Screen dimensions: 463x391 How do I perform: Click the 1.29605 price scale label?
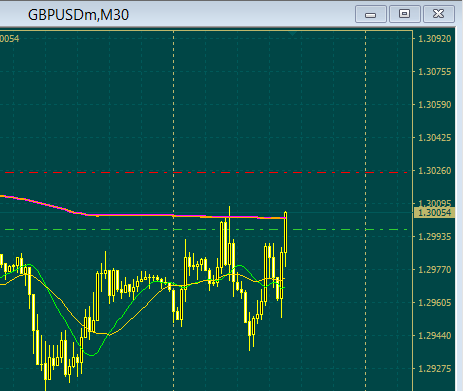point(434,303)
